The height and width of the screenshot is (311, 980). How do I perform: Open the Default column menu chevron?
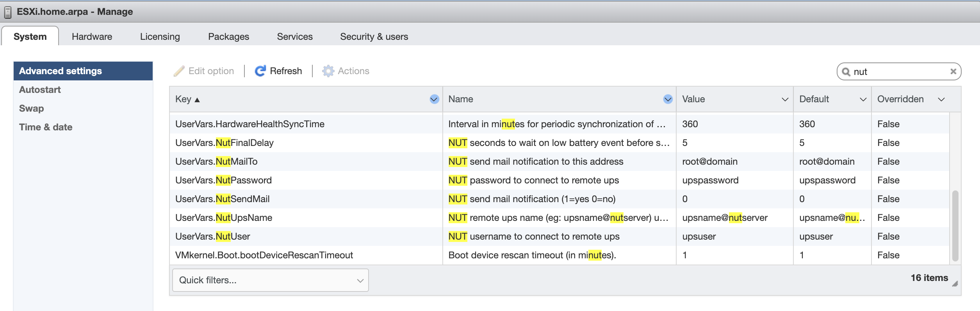coord(863,100)
